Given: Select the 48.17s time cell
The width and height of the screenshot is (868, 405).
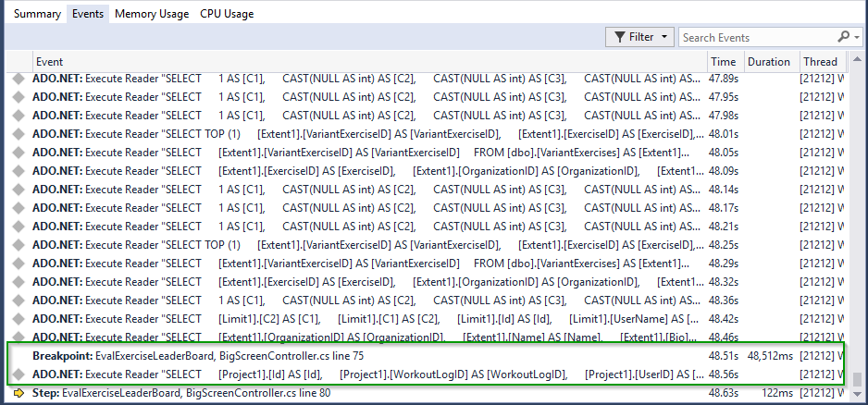Looking at the screenshot, I should pos(724,208).
